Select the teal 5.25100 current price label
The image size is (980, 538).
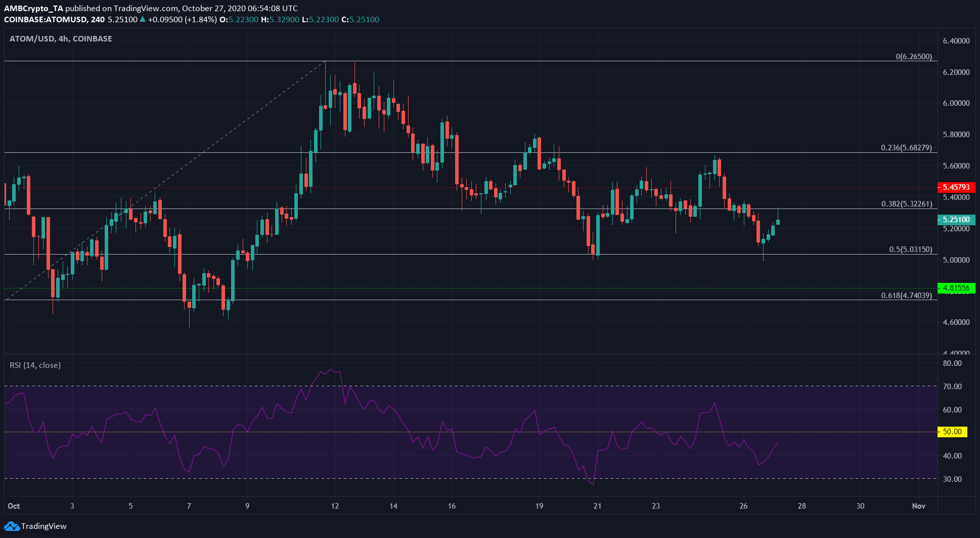tap(956, 220)
